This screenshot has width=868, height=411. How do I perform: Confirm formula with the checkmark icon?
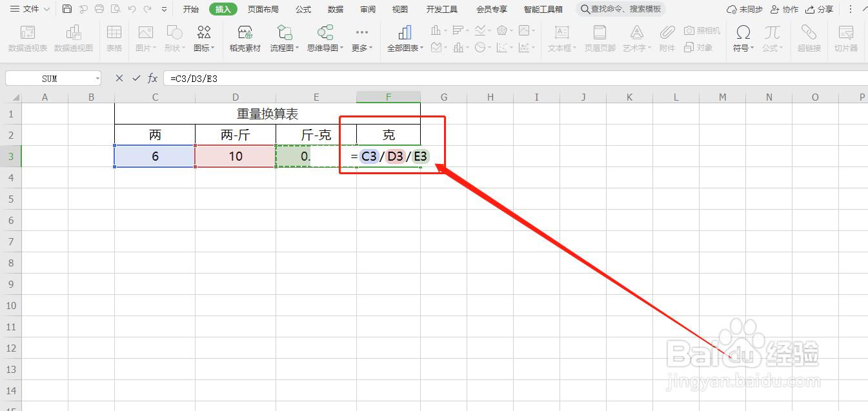point(136,78)
